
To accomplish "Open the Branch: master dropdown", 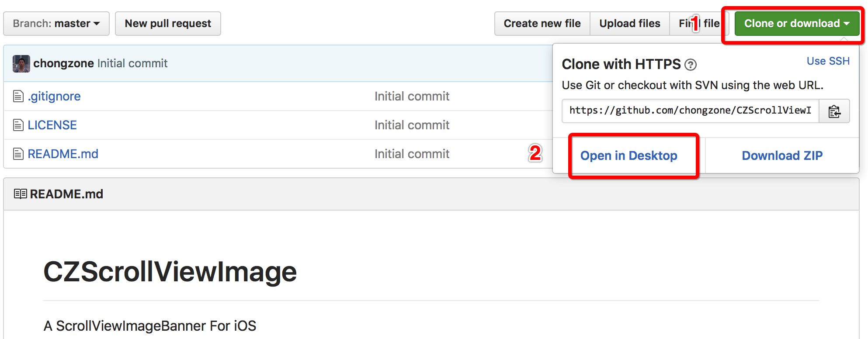I will coord(56,24).
